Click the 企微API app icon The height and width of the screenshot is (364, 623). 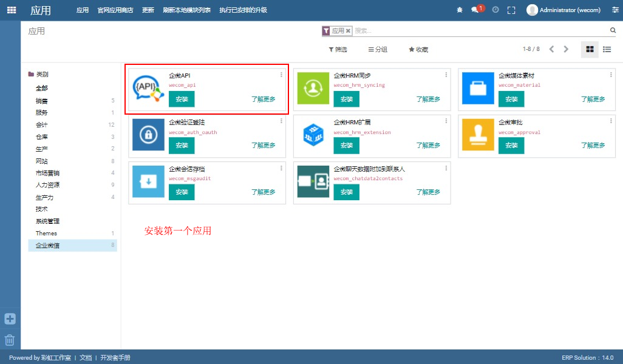148,89
